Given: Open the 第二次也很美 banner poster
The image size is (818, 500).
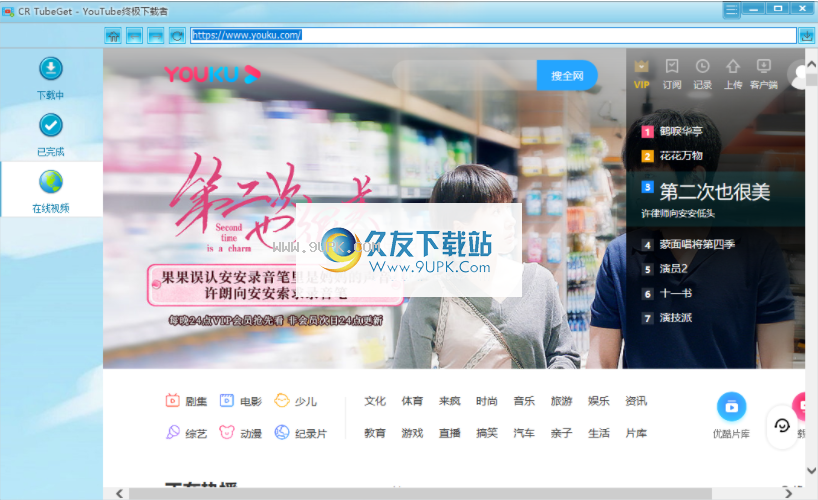Looking at the screenshot, I should (364, 209).
